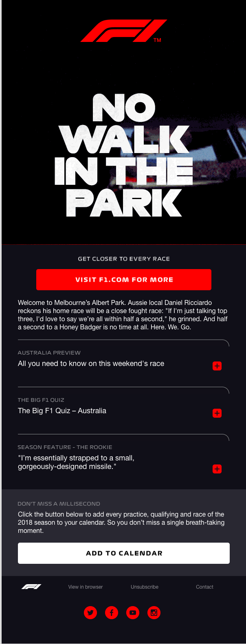The height and width of the screenshot is (644, 246).
Task: Open the Contact link in footer
Action: (x=204, y=587)
